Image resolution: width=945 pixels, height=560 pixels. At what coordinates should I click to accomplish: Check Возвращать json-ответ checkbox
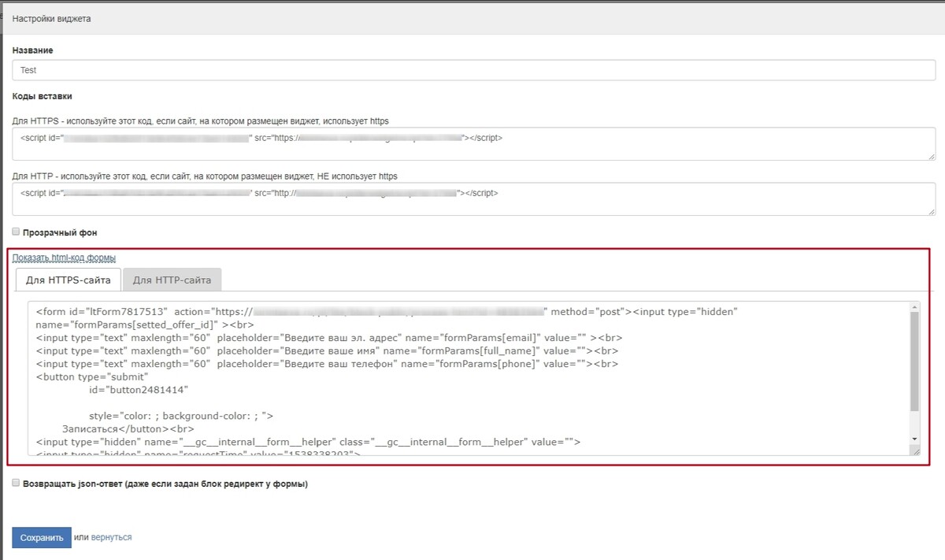(x=16, y=484)
